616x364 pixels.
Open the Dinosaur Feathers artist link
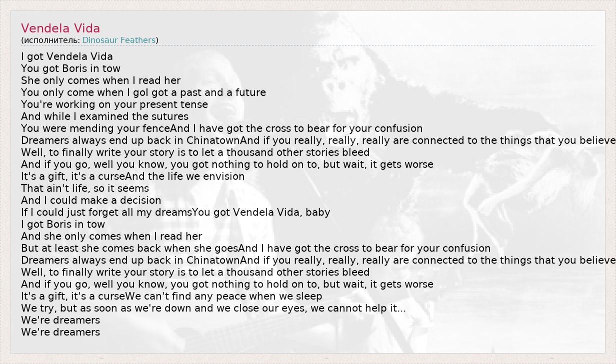pos(119,40)
